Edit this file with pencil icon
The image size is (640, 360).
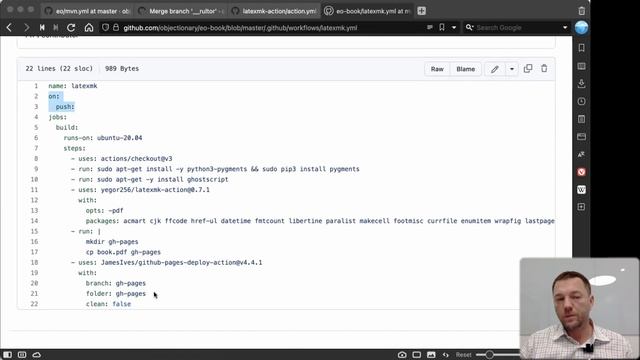495,69
